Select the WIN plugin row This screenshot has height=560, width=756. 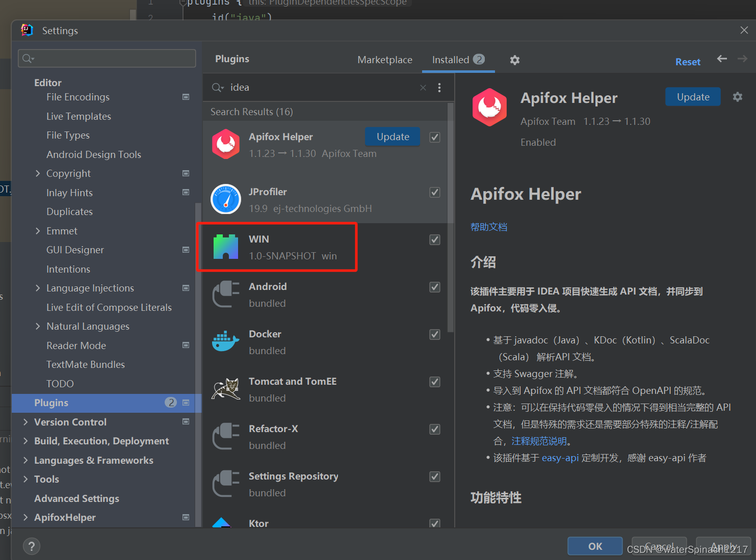click(325, 247)
